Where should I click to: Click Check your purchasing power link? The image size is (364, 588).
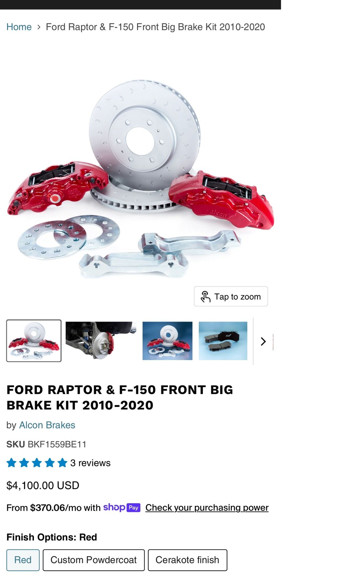tap(207, 507)
